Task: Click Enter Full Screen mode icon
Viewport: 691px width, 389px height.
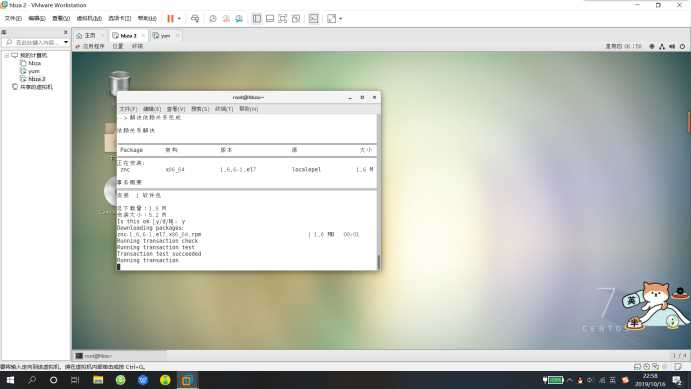Action: [x=283, y=19]
